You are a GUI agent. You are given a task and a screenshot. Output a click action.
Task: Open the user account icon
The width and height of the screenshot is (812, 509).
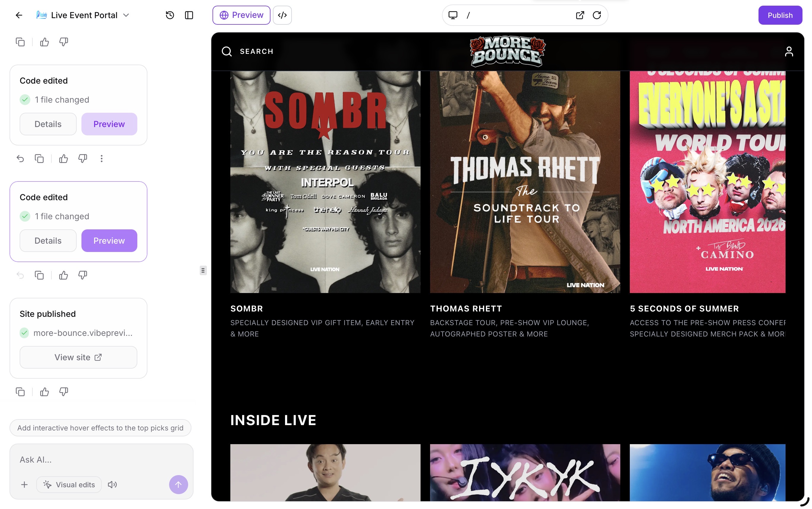coord(789,51)
